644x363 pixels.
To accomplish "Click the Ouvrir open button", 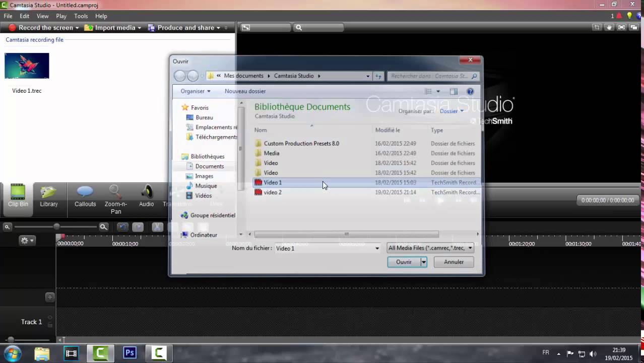I will tap(404, 262).
